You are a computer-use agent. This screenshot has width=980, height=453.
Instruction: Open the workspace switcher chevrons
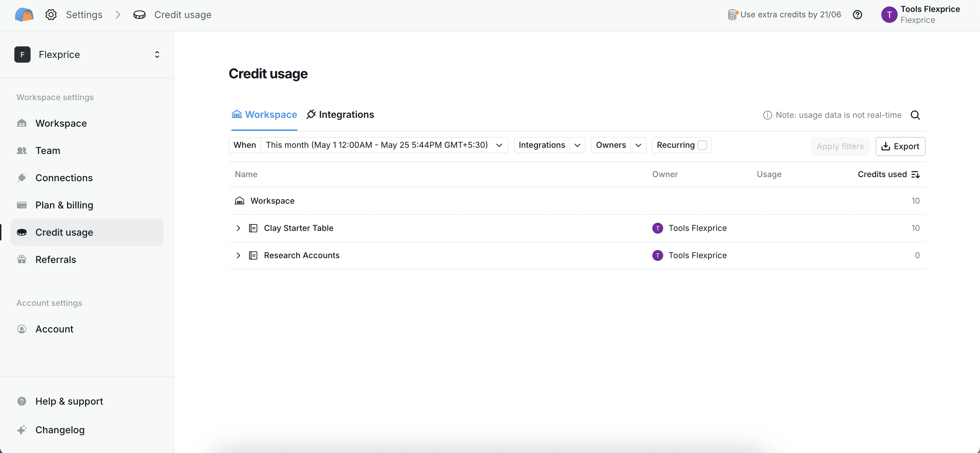(157, 54)
